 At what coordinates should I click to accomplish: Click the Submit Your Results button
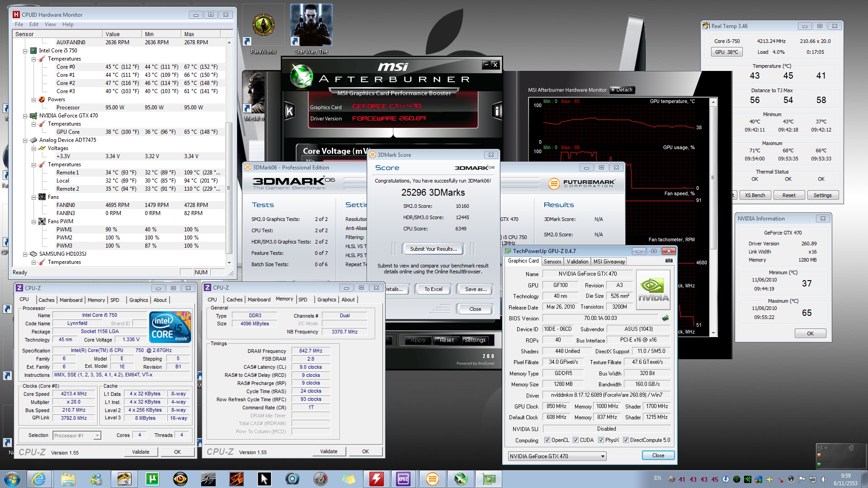pos(433,249)
